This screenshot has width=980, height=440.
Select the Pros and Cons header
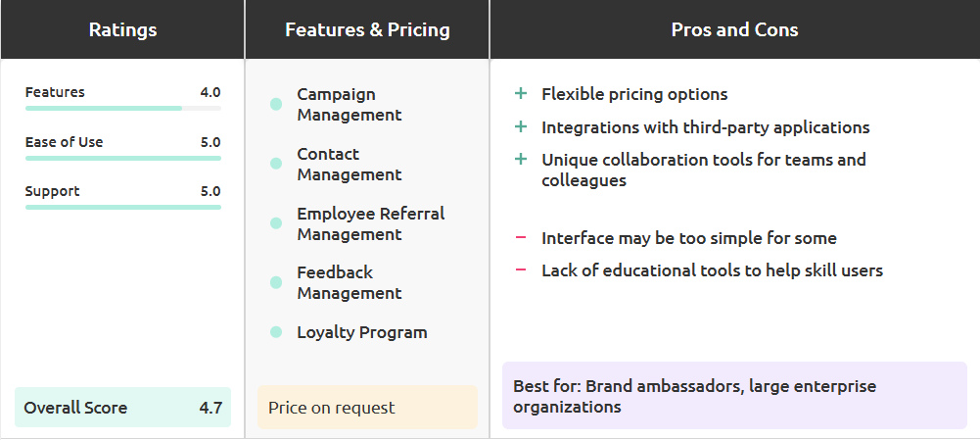click(735, 29)
